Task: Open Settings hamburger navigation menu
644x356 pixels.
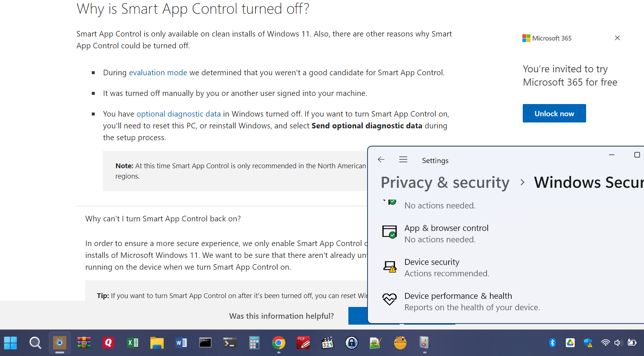Action: pyautogui.click(x=403, y=159)
